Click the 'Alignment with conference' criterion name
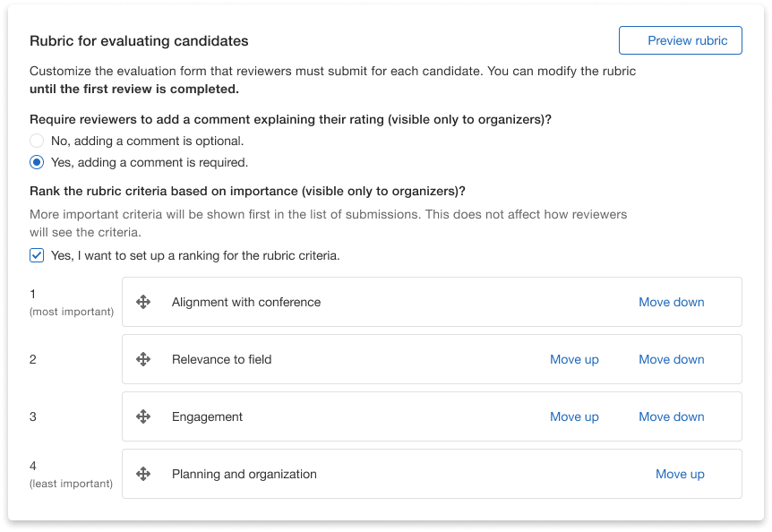 [x=245, y=302]
